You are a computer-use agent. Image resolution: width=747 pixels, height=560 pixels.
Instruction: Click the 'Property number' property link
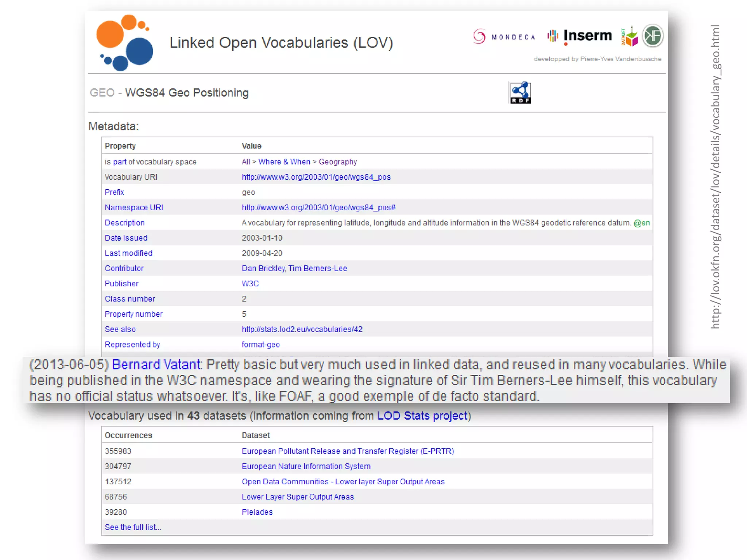134,314
